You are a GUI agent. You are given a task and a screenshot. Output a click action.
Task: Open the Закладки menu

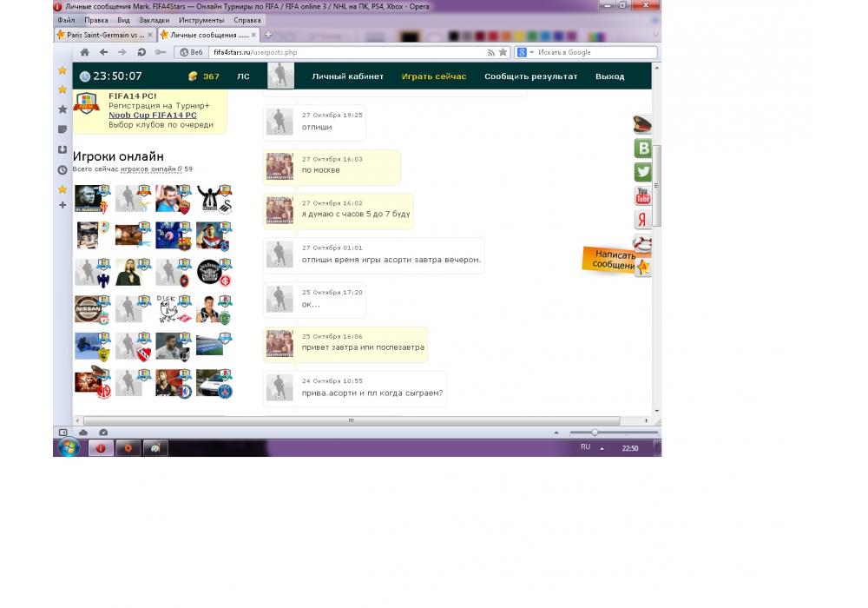pos(154,20)
